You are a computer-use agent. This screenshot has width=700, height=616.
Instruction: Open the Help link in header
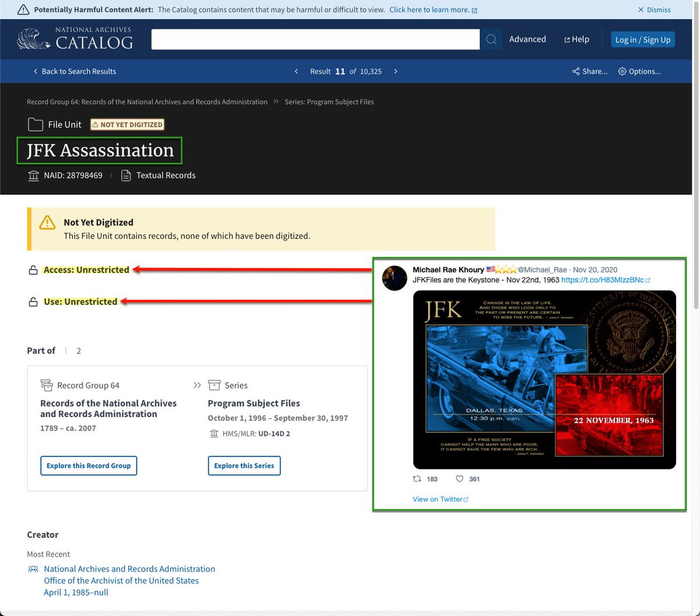[x=576, y=39]
